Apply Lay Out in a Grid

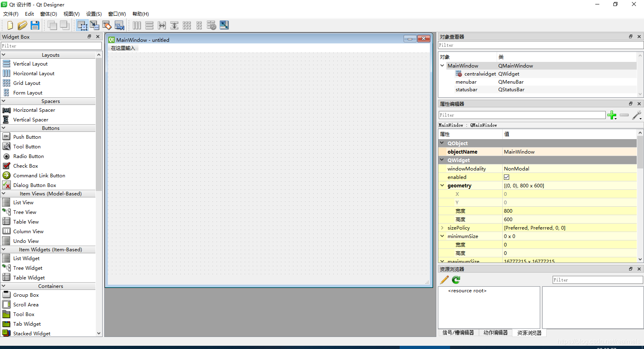187,25
